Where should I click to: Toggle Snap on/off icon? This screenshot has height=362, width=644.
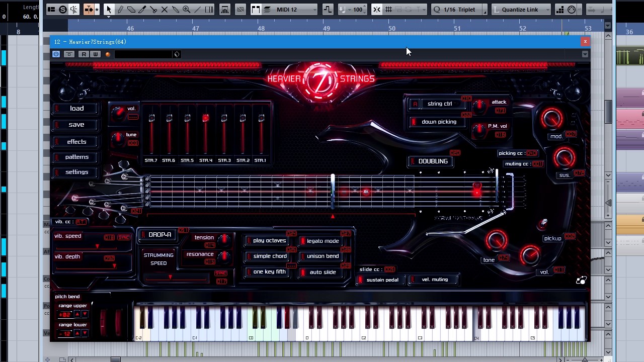pyautogui.click(x=377, y=9)
